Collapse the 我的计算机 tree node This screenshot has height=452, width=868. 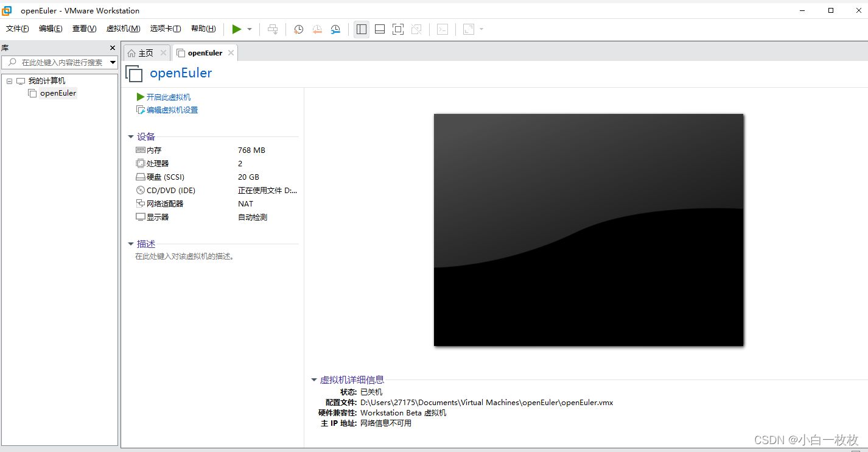9,81
